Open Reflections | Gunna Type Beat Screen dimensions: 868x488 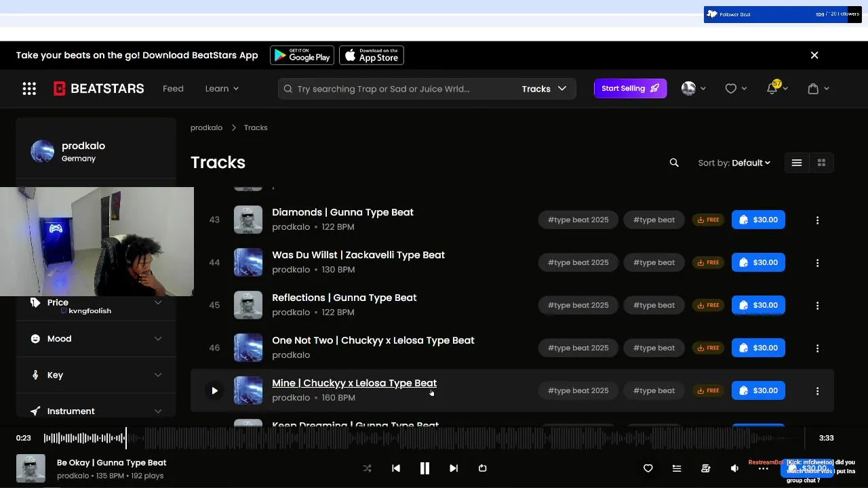(x=344, y=298)
